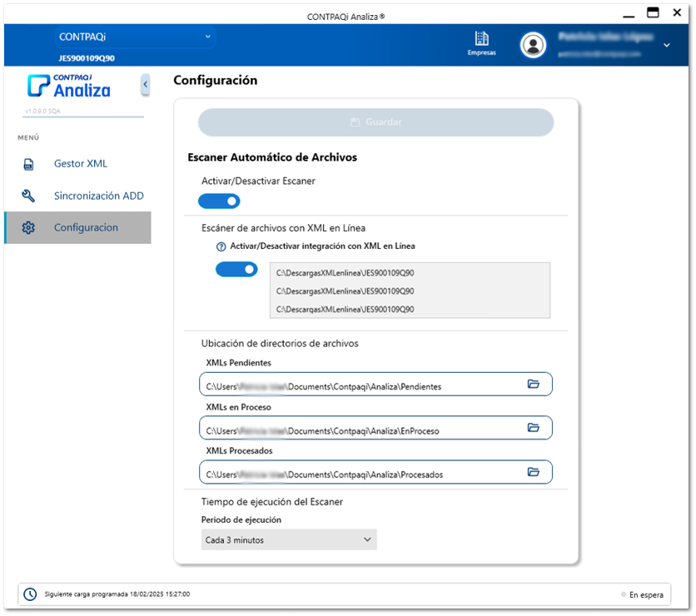Click the clock icon in status bar

tap(30, 594)
